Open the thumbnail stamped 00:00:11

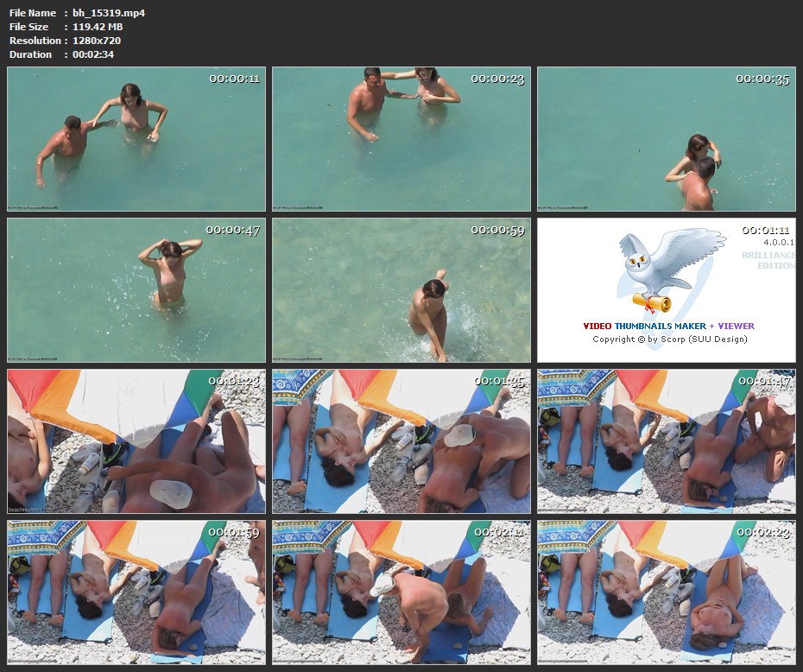click(x=136, y=139)
